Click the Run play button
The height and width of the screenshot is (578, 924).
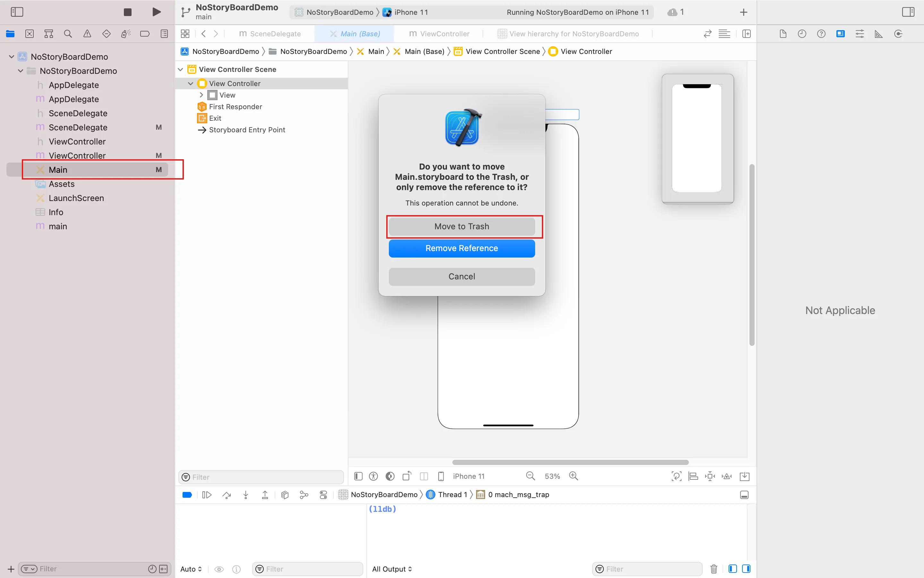(156, 12)
